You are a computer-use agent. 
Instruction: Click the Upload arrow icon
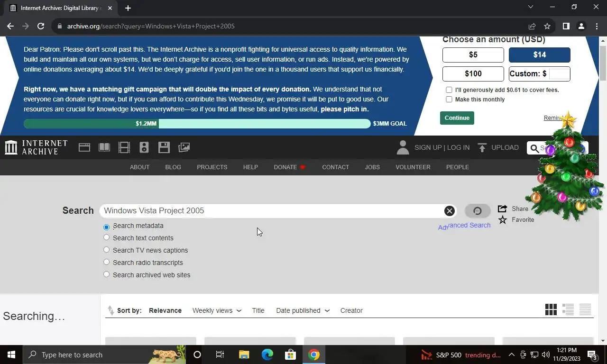pos(482,147)
